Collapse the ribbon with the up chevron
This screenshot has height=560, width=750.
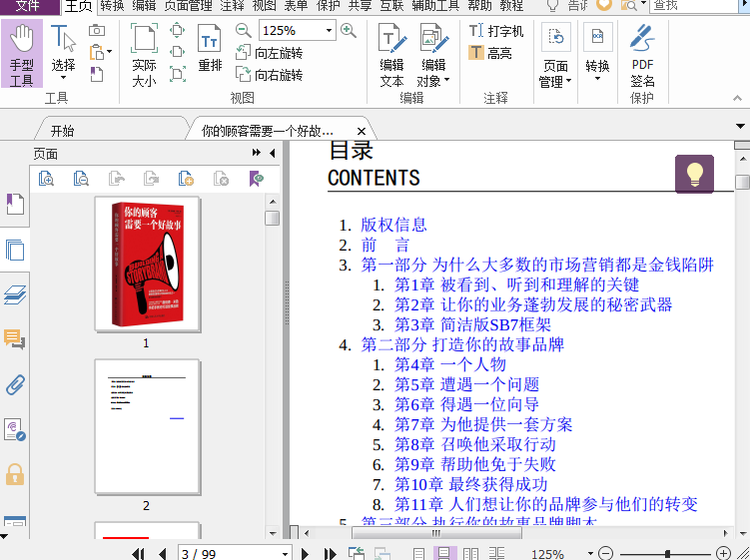pyautogui.click(x=737, y=98)
